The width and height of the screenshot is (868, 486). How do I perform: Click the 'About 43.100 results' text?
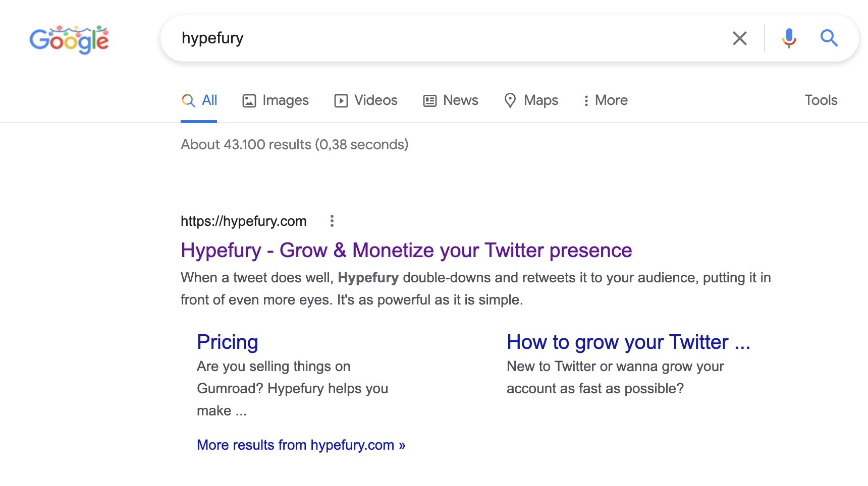pos(295,145)
